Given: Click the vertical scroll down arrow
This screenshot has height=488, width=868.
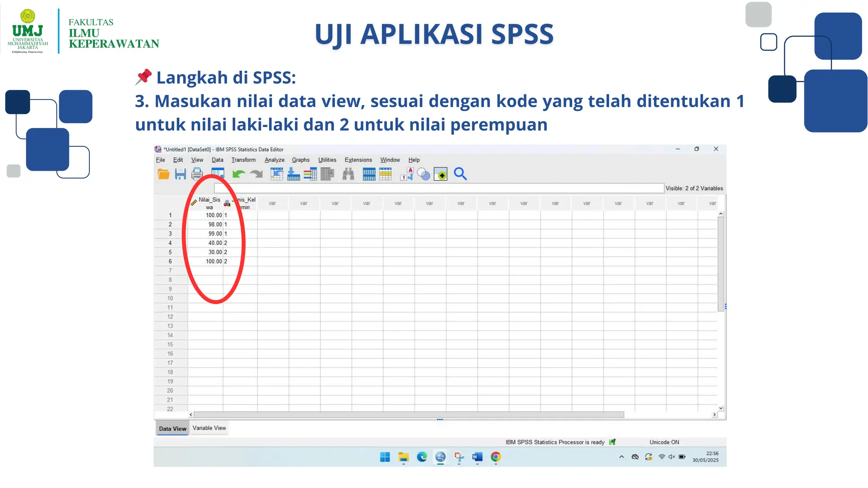Looking at the screenshot, I should click(721, 408).
